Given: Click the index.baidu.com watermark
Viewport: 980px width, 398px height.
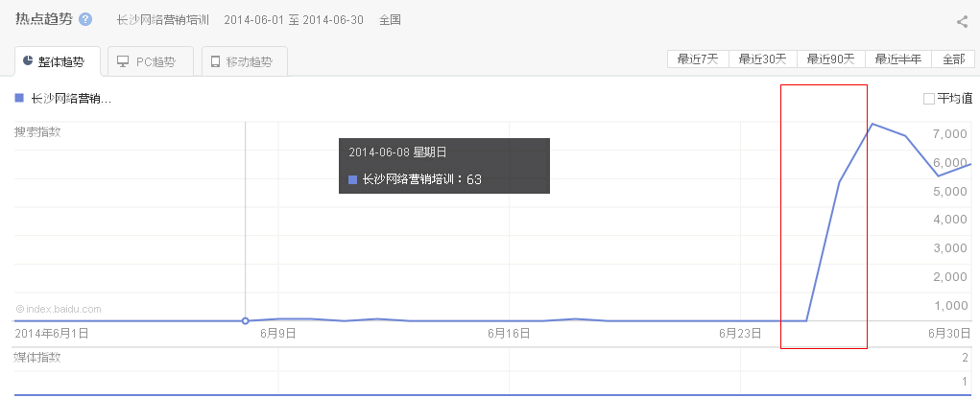Looking at the screenshot, I should 59,309.
